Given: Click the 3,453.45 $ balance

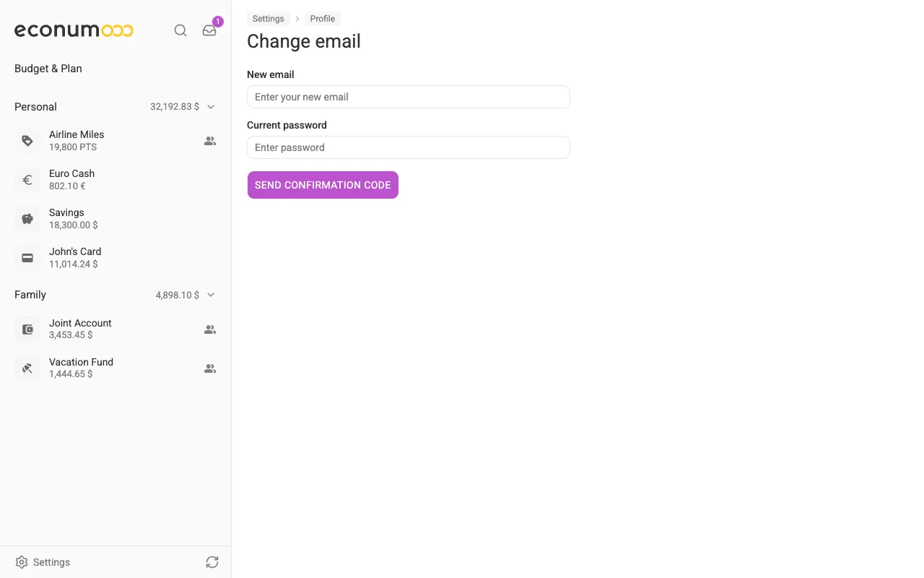Looking at the screenshot, I should (x=71, y=335).
